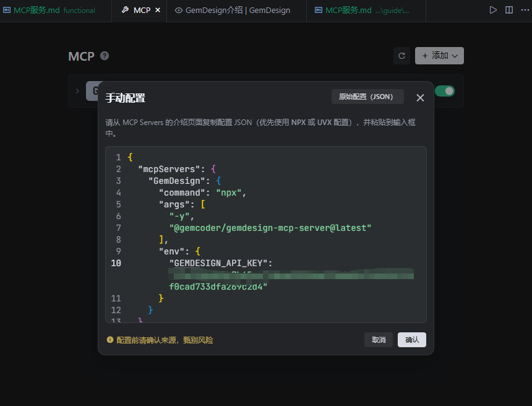Image resolution: width=532 pixels, height=406 pixels.
Task: Click the Run play icon in top-right
Action: click(493, 10)
